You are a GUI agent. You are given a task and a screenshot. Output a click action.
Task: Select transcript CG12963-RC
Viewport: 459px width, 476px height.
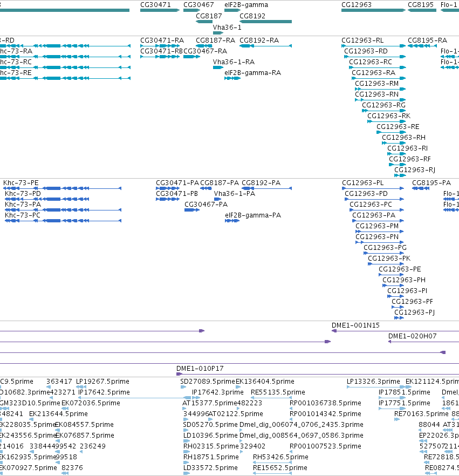pyautogui.click(x=378, y=67)
